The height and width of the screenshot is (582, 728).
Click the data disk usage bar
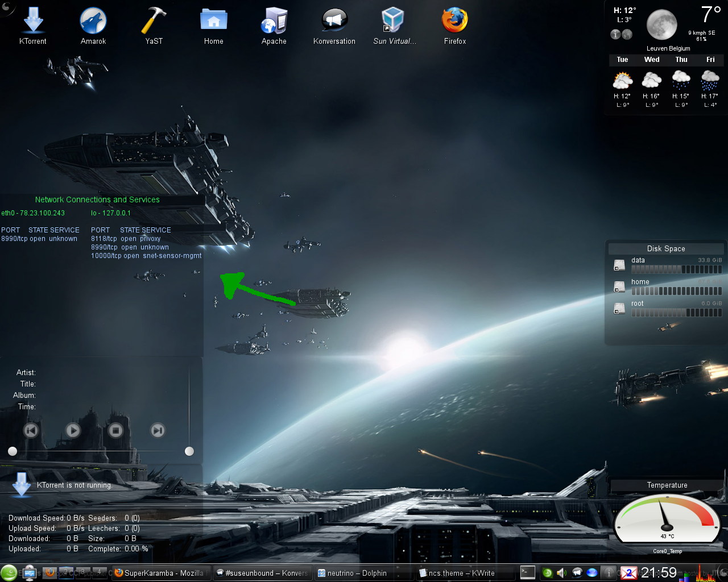(676, 269)
